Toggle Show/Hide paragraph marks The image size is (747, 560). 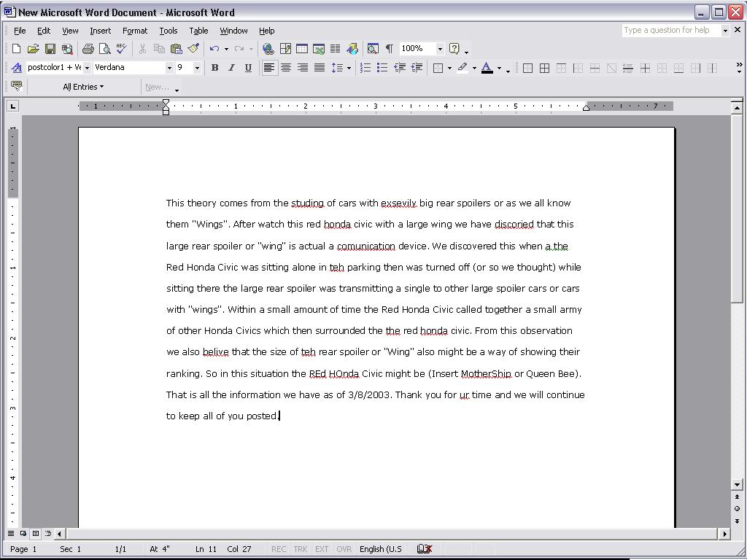[x=390, y=49]
